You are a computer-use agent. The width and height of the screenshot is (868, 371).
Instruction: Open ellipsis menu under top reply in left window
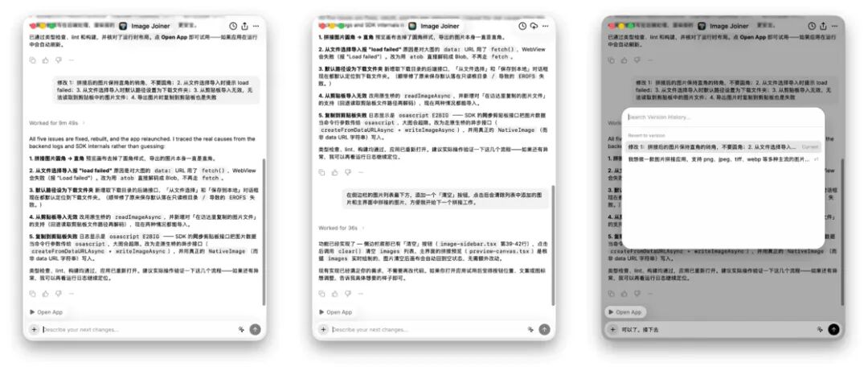[x=71, y=60]
